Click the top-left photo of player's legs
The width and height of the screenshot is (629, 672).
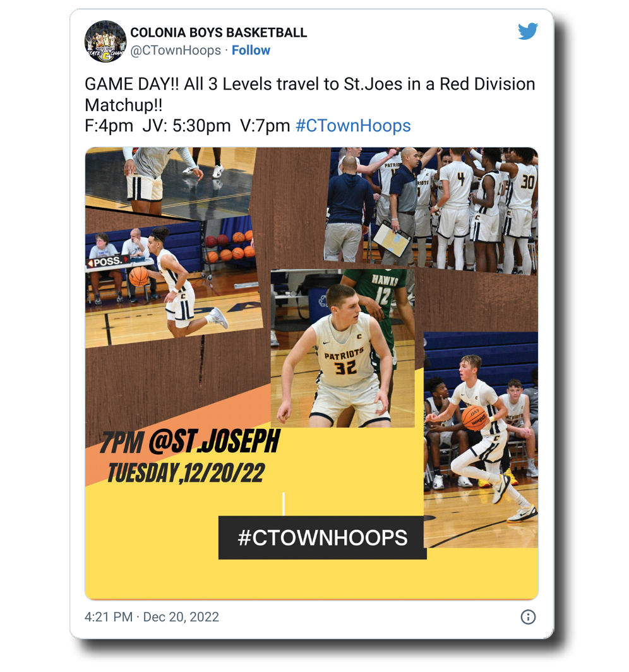click(170, 182)
